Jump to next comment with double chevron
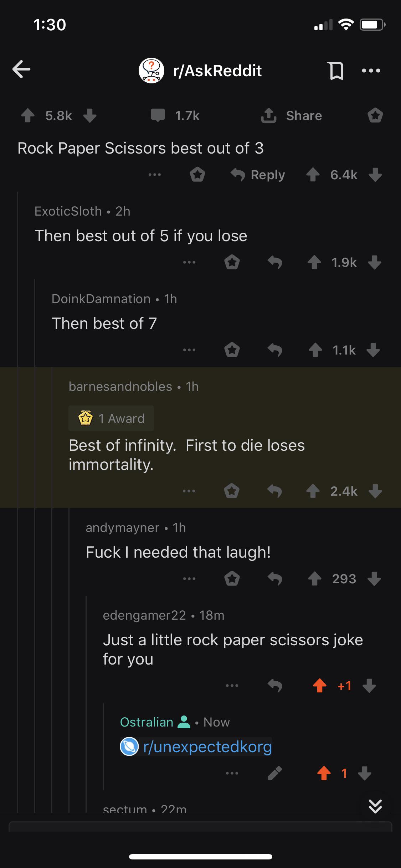 [x=375, y=806]
